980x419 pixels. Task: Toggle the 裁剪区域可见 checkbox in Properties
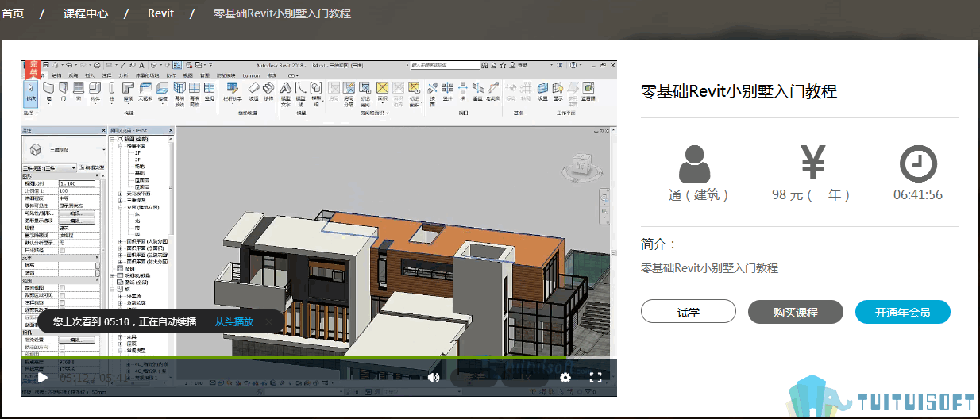[62, 295]
